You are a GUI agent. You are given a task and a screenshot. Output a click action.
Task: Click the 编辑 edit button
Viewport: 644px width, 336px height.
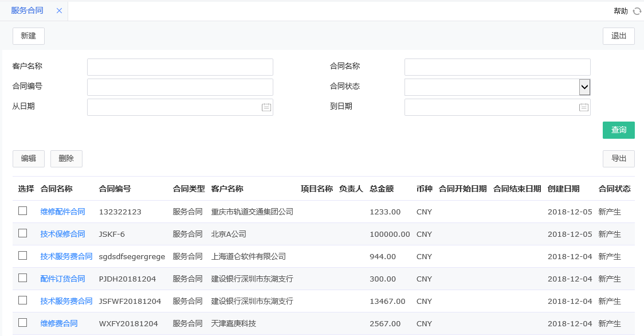[x=28, y=158]
